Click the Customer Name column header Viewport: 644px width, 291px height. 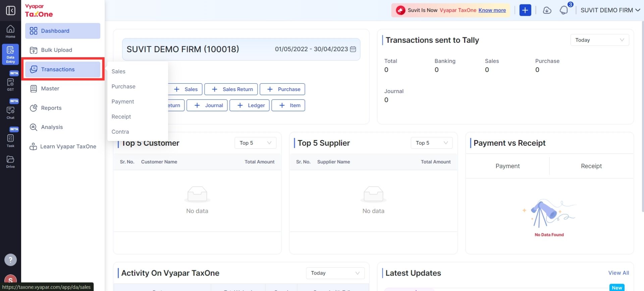pyautogui.click(x=159, y=162)
